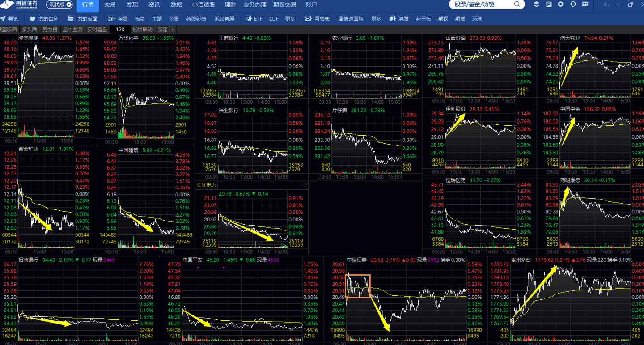Switch to the 多头鹰 layout tab
Viewport: 644px width, 345px height.
coord(30,29)
